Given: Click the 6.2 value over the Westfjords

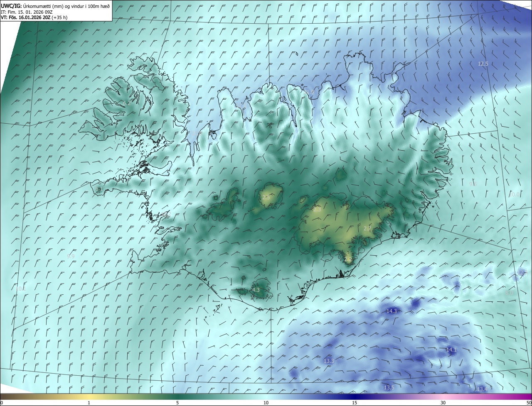Looking at the screenshot, I should [127, 103].
